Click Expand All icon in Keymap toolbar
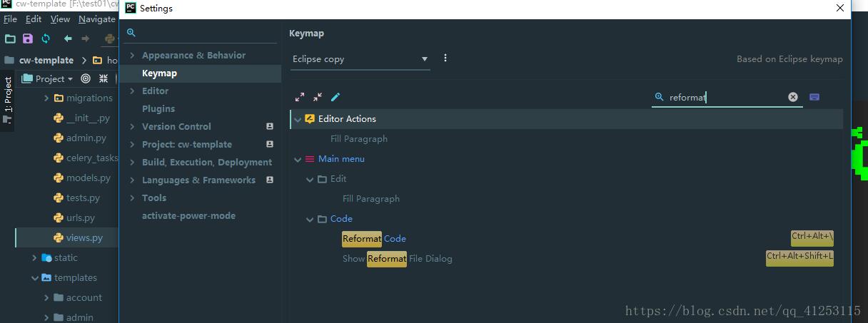Screen dimensions: 868x323 (x=300, y=97)
